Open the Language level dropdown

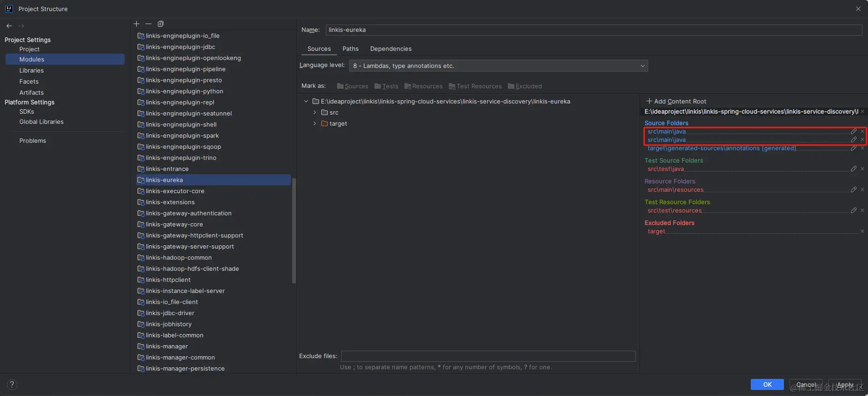(x=498, y=66)
